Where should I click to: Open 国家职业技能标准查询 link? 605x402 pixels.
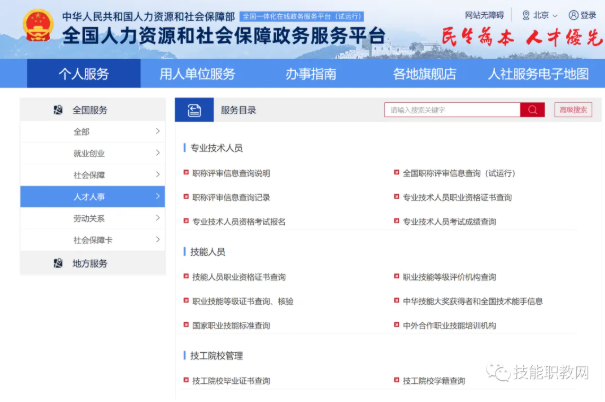point(231,325)
